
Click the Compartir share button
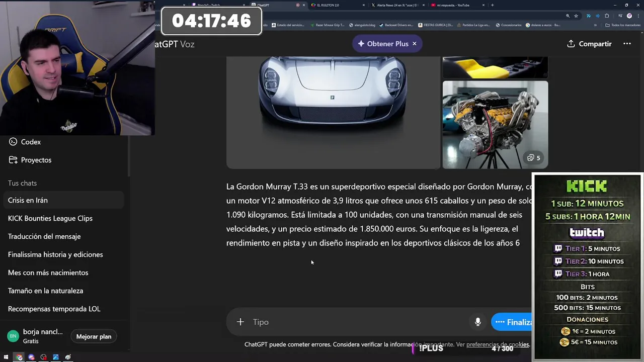pos(589,44)
